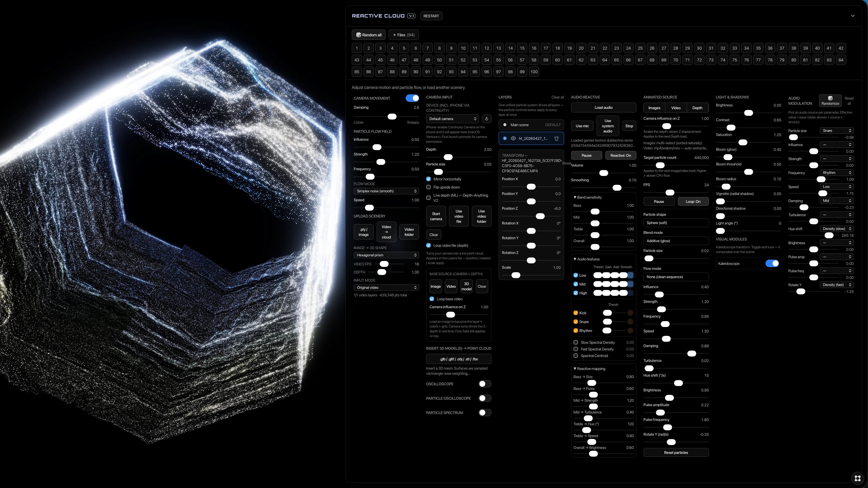Enable the Particle Spectrum toggle
The height and width of the screenshot is (488, 868).
[485, 413]
